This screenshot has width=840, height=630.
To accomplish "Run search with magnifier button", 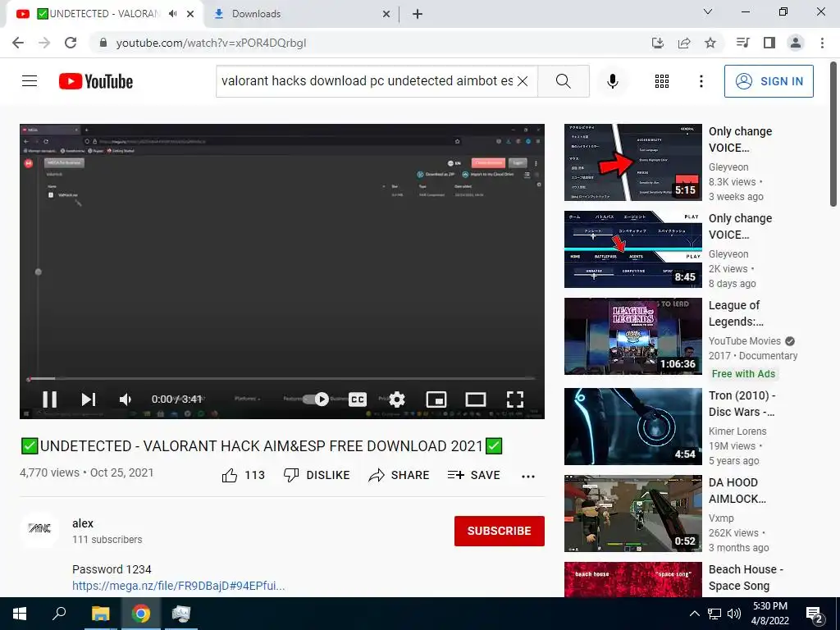I will click(563, 81).
